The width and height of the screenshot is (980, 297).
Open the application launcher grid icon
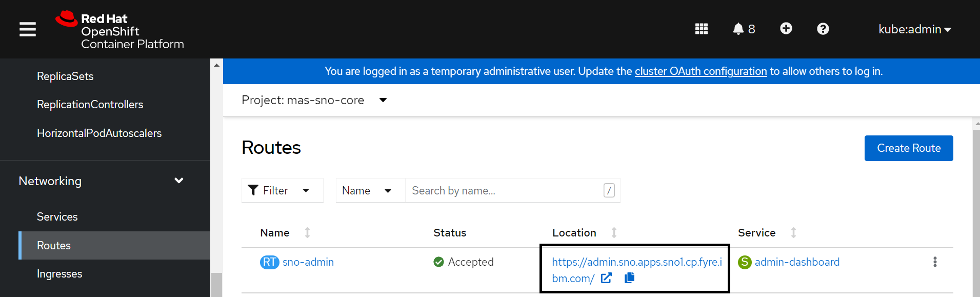701,29
